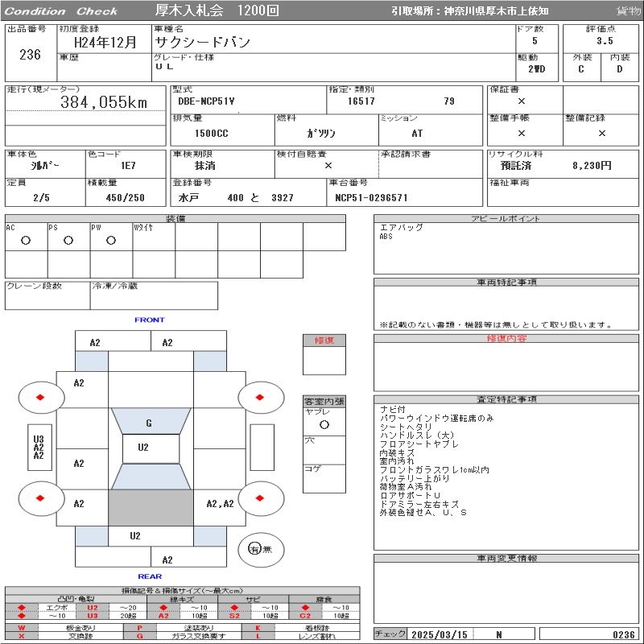Click the interior grade D
644x644 pixels.
[619, 69]
